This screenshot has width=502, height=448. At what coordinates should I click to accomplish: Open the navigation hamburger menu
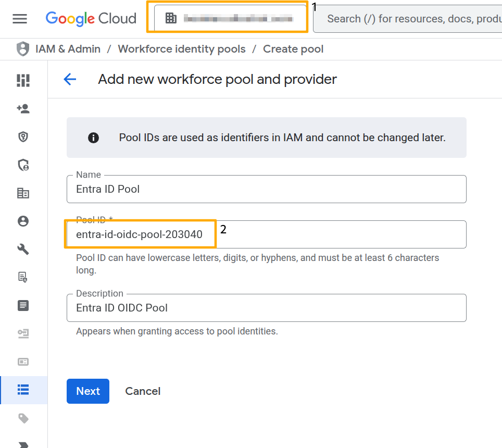click(20, 19)
